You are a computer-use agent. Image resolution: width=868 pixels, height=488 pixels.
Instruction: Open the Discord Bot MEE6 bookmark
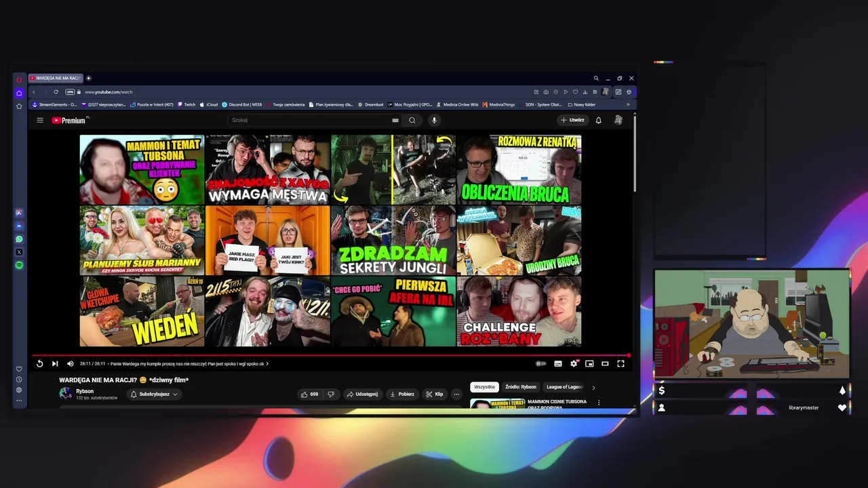(242, 104)
